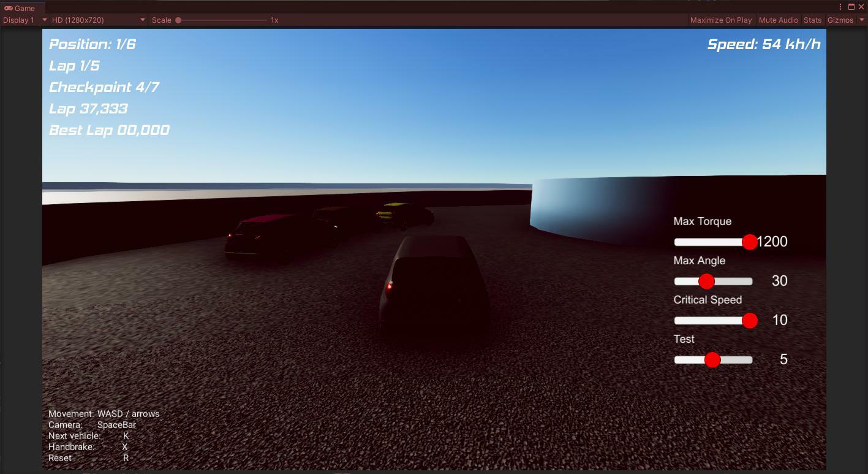
Task: Open the HD (1280x720) resolution dropdown
Action: tap(98, 20)
